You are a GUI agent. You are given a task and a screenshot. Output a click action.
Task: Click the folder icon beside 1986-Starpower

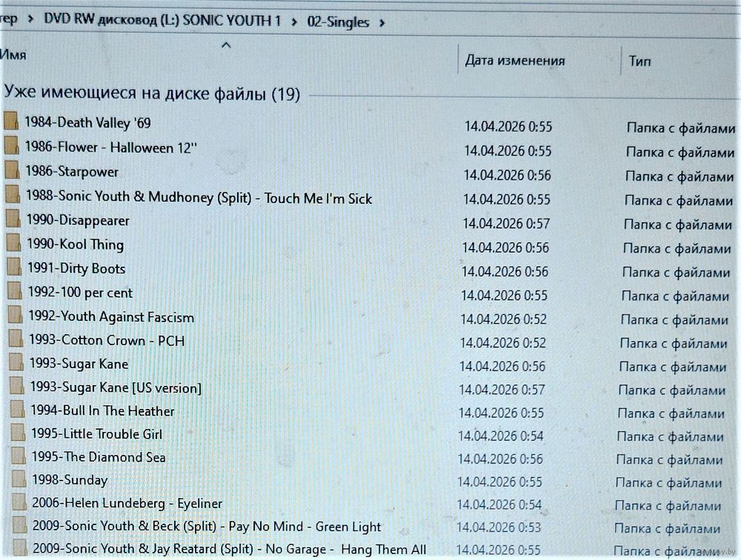click(12, 171)
